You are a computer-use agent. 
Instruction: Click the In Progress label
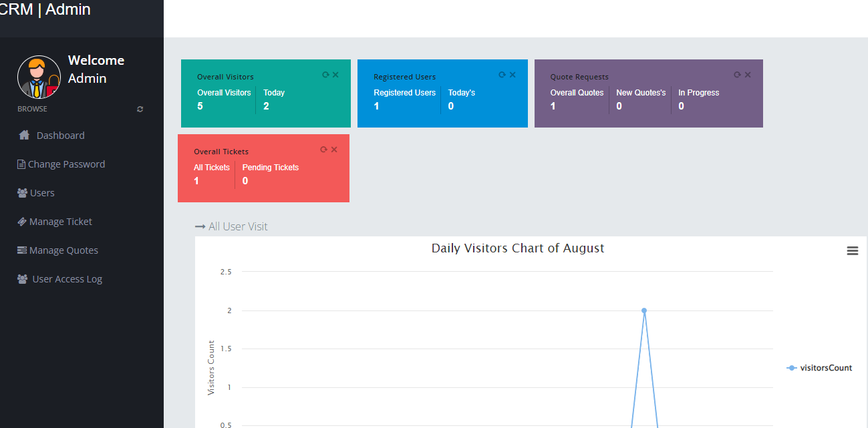[x=699, y=93]
